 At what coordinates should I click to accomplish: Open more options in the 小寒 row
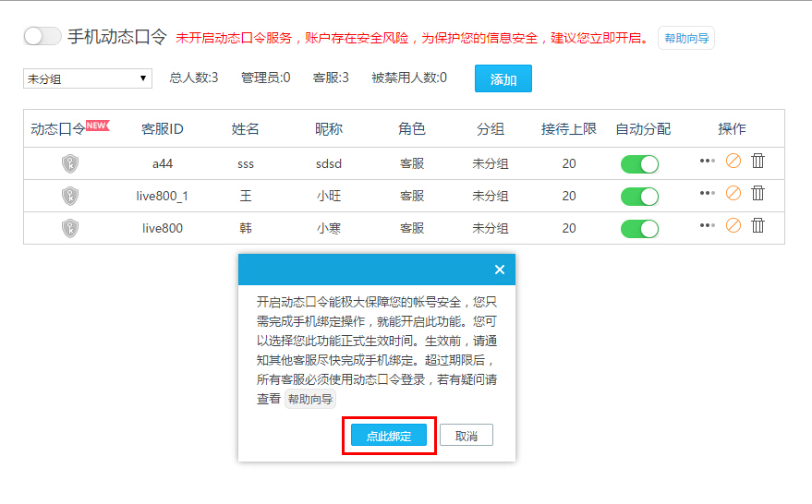tap(707, 225)
